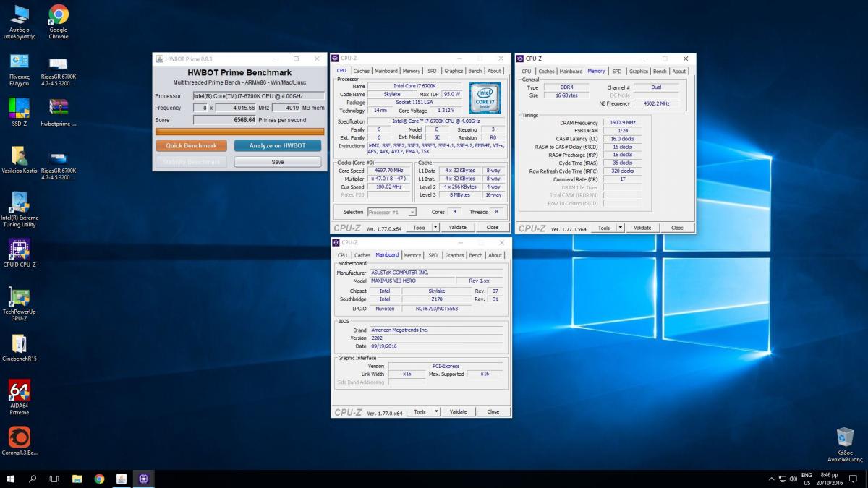Click Tools button in CPU-Z Mainboard window

[x=420, y=411]
